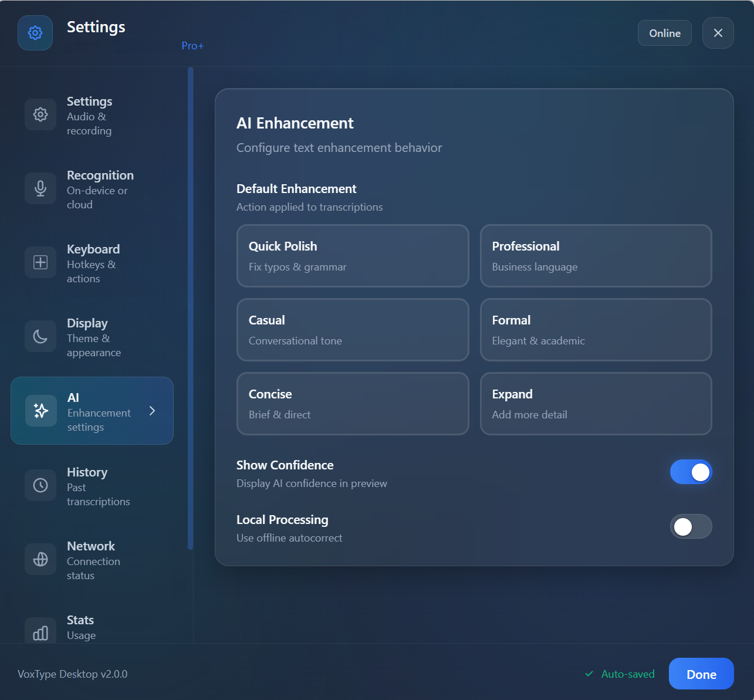This screenshot has width=754, height=700.
Task: Select the Quick Polish enhancement
Action: pos(352,256)
